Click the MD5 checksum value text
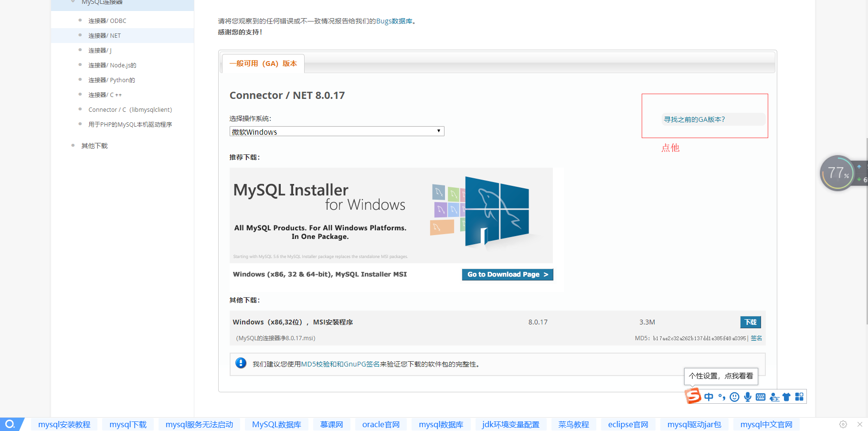868x431 pixels. pyautogui.click(x=699, y=338)
